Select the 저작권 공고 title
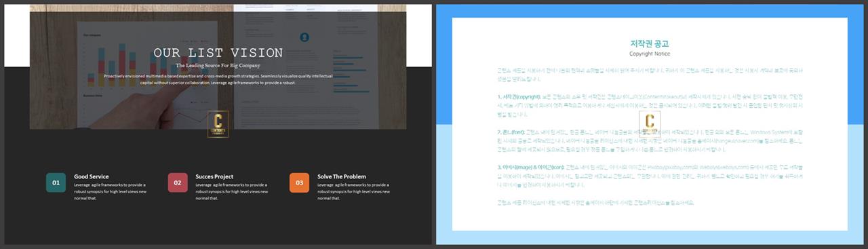This screenshot has height=249, width=868. [x=650, y=44]
